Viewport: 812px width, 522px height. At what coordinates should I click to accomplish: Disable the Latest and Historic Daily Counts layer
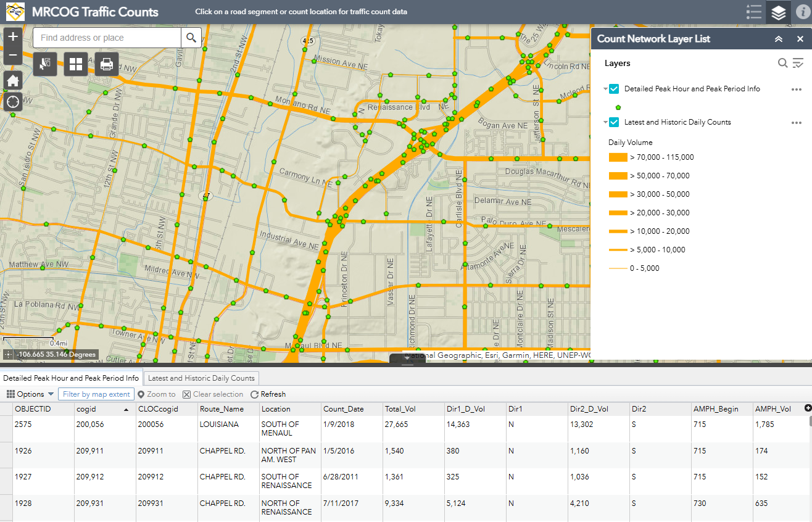point(613,122)
